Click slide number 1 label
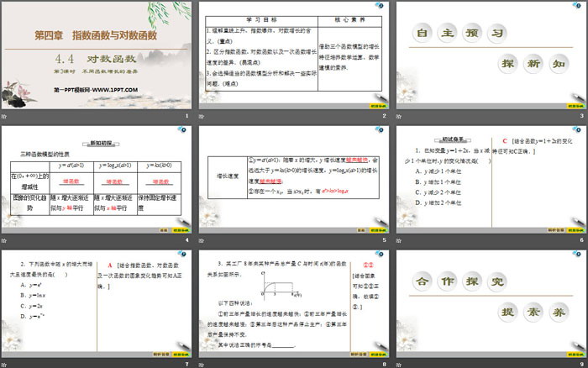588x368 pixels. pyautogui.click(x=186, y=116)
